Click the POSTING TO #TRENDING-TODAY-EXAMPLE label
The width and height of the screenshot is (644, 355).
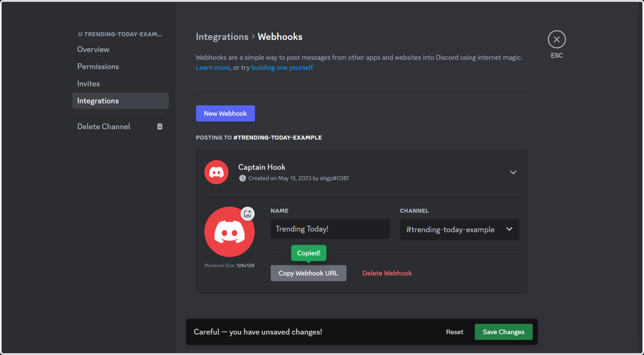(x=259, y=137)
